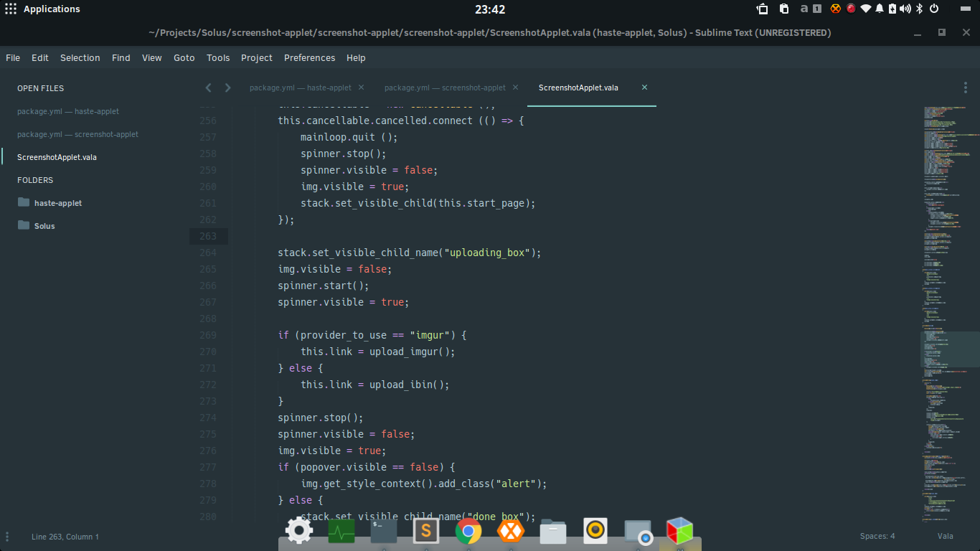
Task: Click the previous tab arrow icon
Action: tap(208, 88)
